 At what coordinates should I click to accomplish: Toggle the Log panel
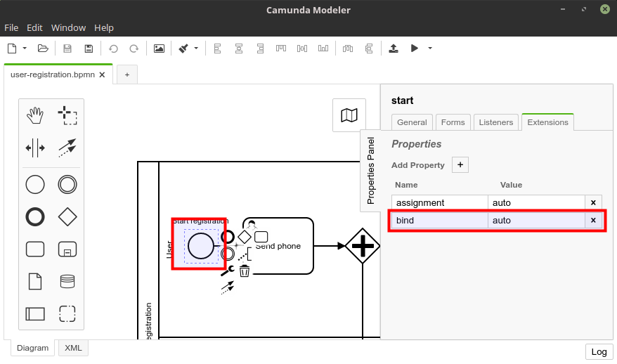pos(599,352)
